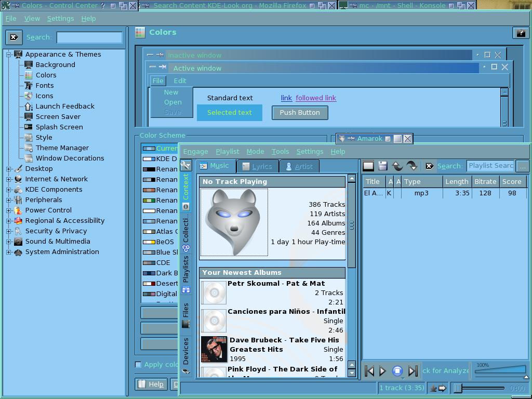This screenshot has height=399, width=532.
Task: Switch to the Artist context tab
Action: [x=299, y=166]
